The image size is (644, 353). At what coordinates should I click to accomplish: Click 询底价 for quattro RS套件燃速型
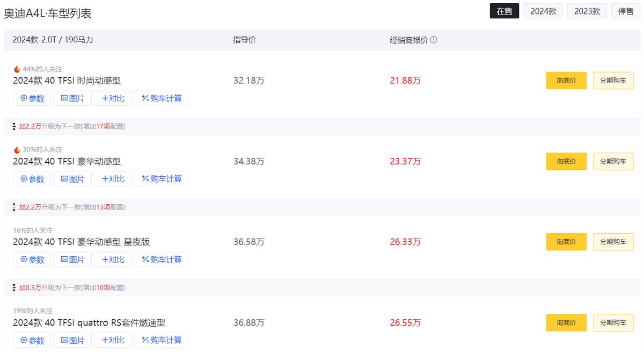(566, 322)
